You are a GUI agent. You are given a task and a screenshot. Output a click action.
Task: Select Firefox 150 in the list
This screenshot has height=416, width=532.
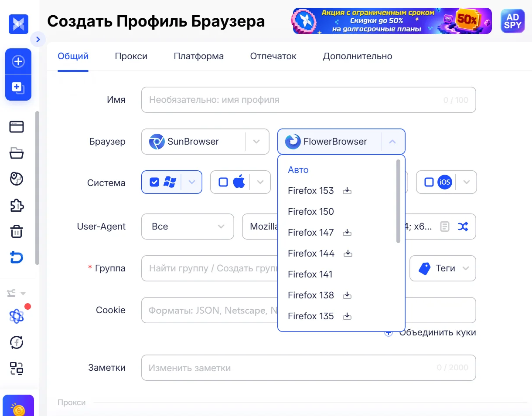pyautogui.click(x=311, y=212)
